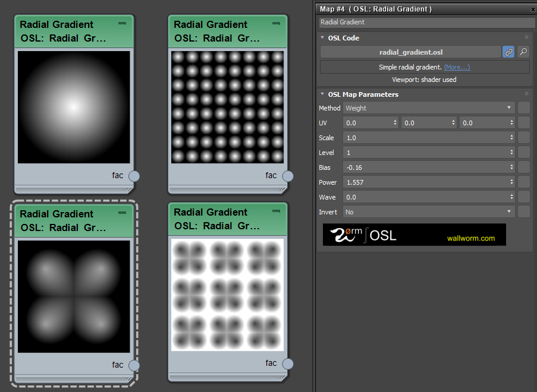The width and height of the screenshot is (537, 392).
Task: Click the fac output socket of the selected four-lobe node
Action: click(134, 365)
